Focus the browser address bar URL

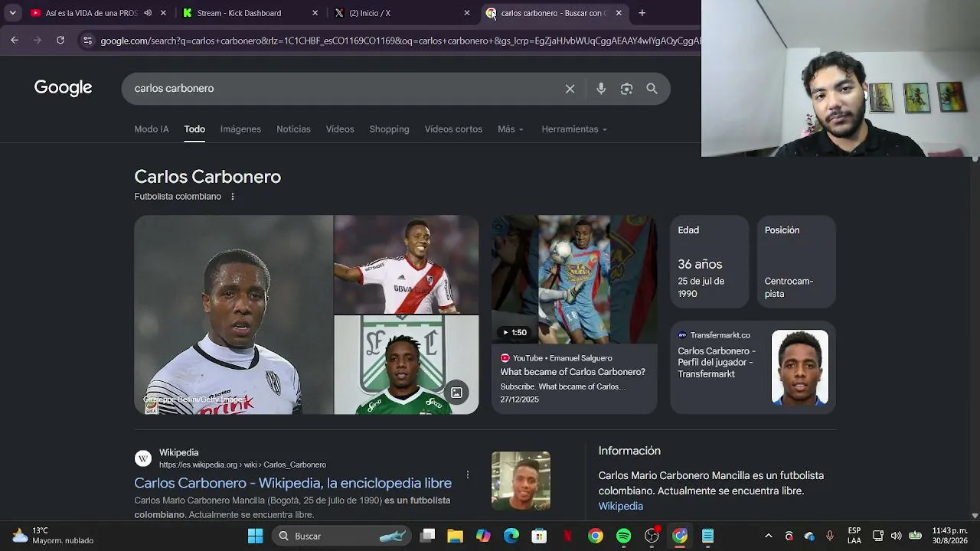click(x=400, y=41)
